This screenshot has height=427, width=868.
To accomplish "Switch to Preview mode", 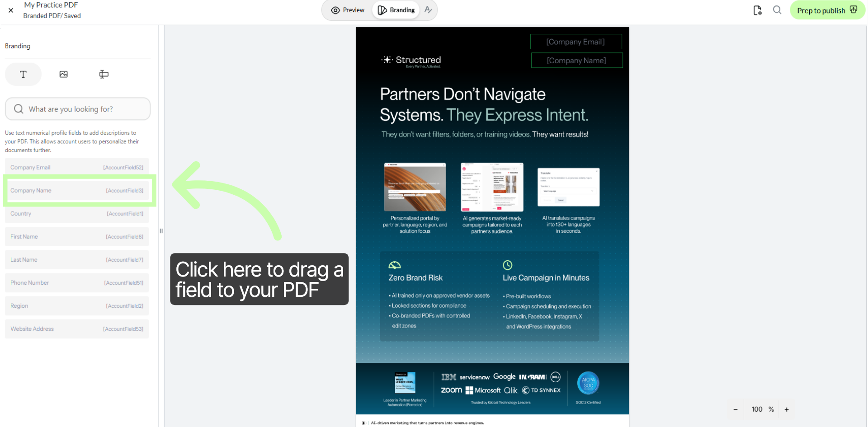I will 348,10.
